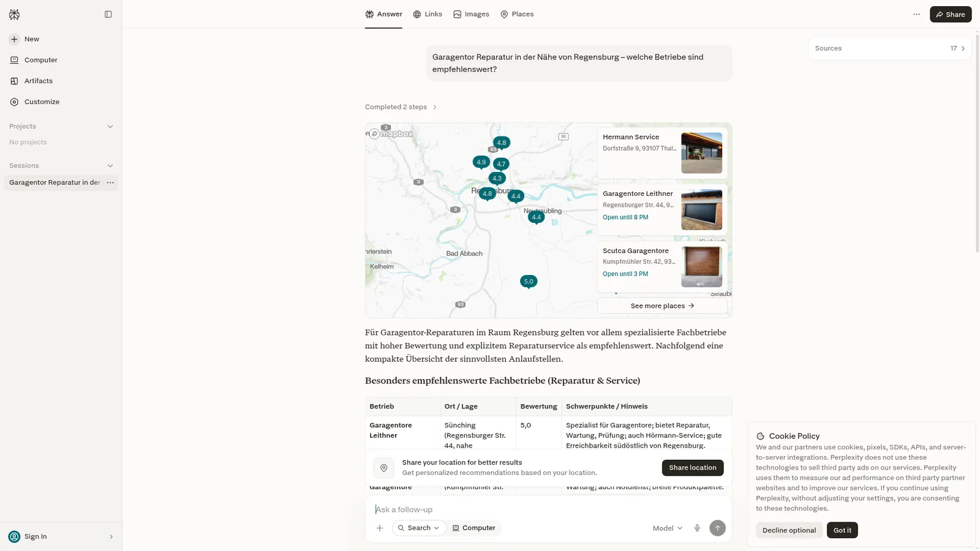Click Sign In at the sidebar bottom
The width and height of the screenshot is (980, 551).
[36, 537]
